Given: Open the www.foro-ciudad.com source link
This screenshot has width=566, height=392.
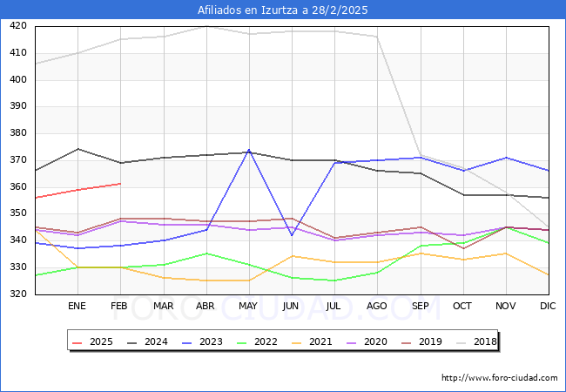Looking at the screenshot, I should pyautogui.click(x=500, y=378).
